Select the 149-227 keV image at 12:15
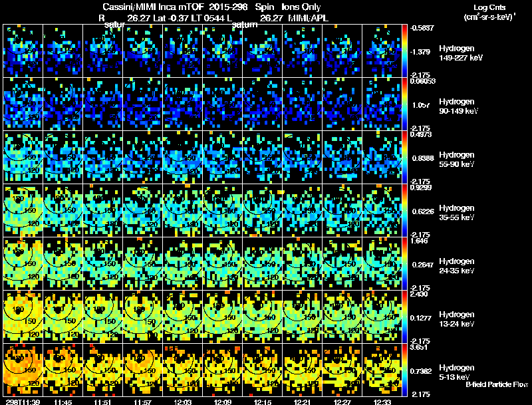The height and width of the screenshot is (405, 532). 262,51
